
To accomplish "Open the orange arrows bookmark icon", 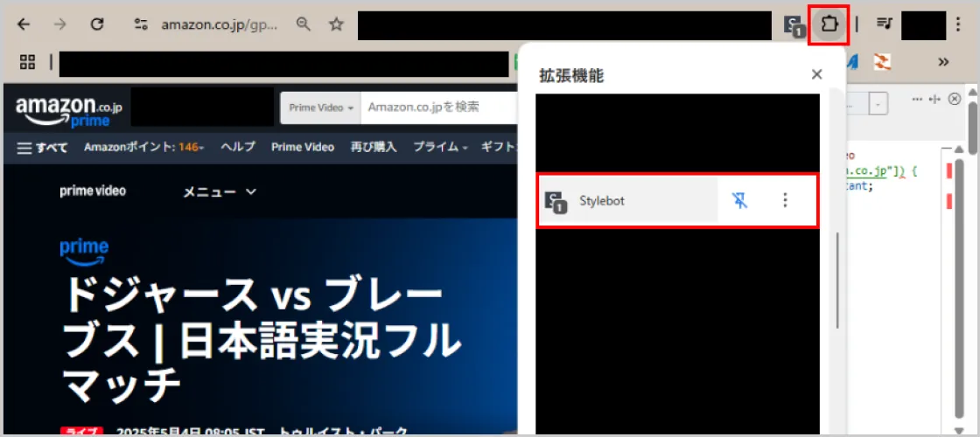I will [x=882, y=61].
